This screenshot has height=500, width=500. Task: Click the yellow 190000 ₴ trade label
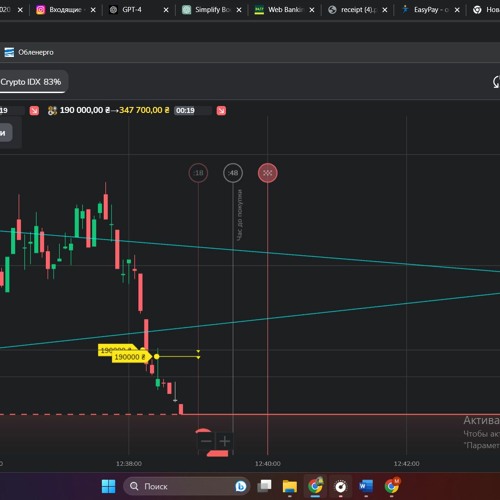pyautogui.click(x=131, y=357)
